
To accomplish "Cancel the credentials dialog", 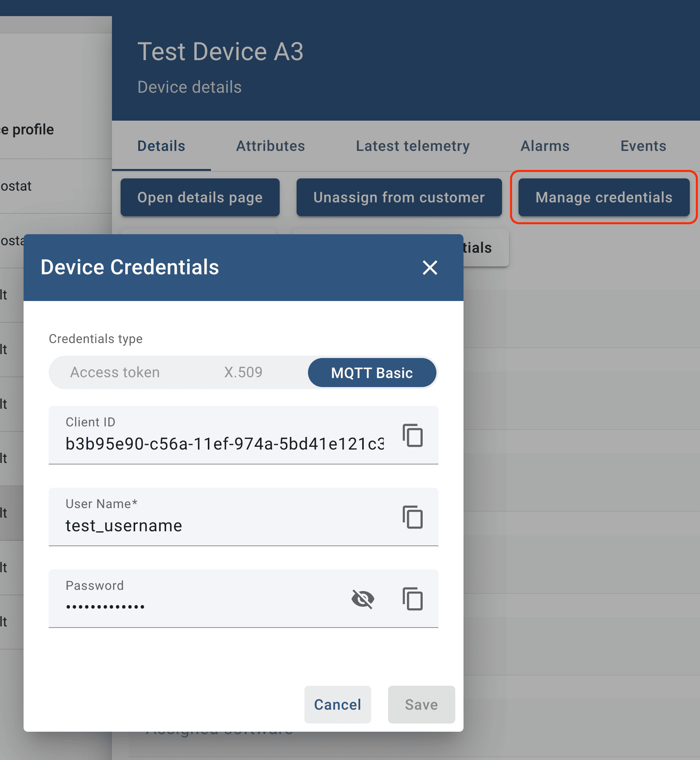I will point(337,705).
